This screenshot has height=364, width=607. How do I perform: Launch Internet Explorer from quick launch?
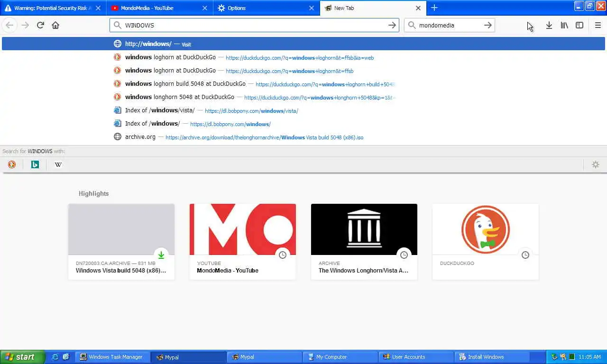click(x=55, y=357)
